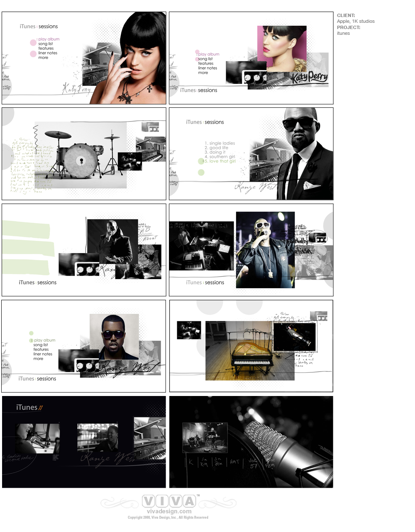The image size is (415, 532).
Task: Choose track "3. doing it"
Action: (215, 152)
